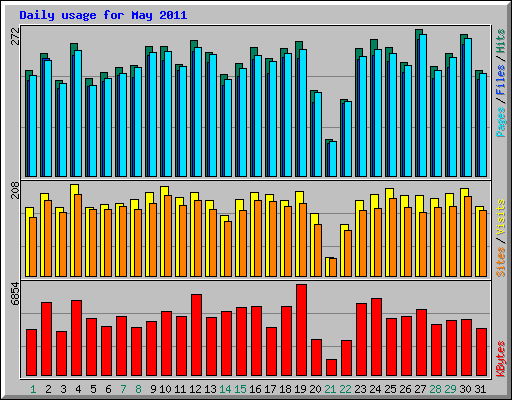Select the 272 axis value
Image resolution: width=512 pixels, height=400 pixels.
pyautogui.click(x=16, y=36)
